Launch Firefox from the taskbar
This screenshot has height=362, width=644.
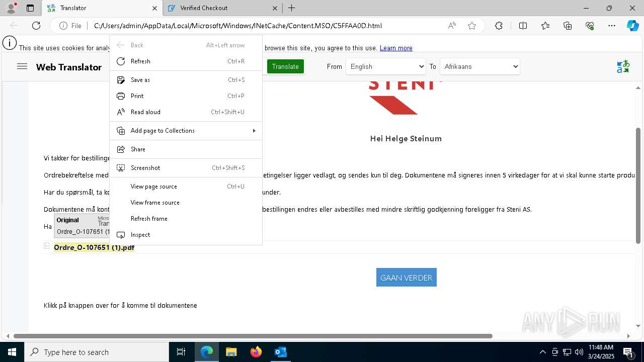[256, 352]
